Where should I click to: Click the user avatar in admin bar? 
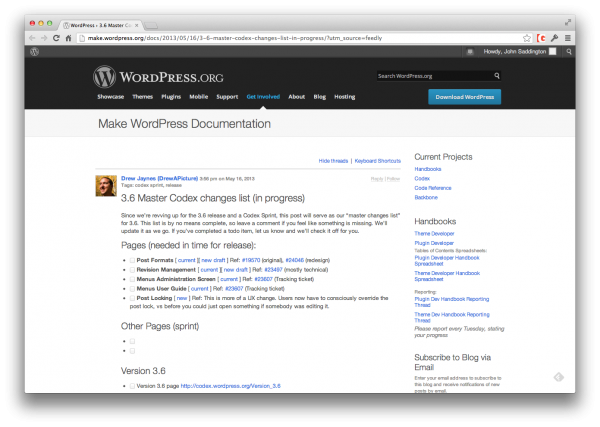pos(553,51)
